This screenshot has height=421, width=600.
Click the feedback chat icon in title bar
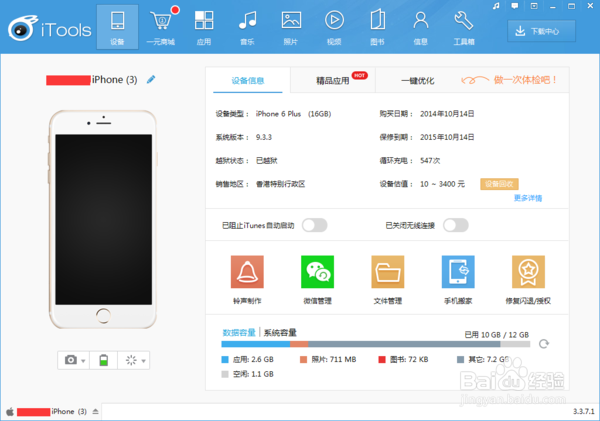pos(515,6)
